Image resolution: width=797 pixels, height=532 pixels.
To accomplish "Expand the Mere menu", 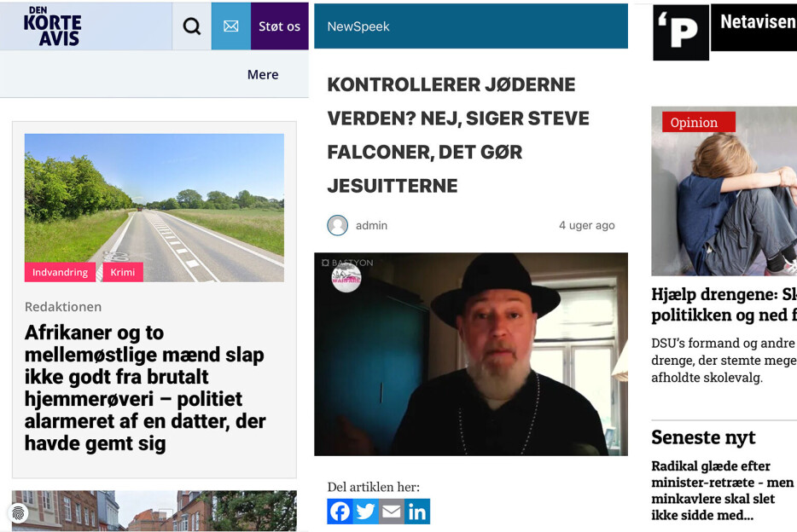I will pos(262,74).
